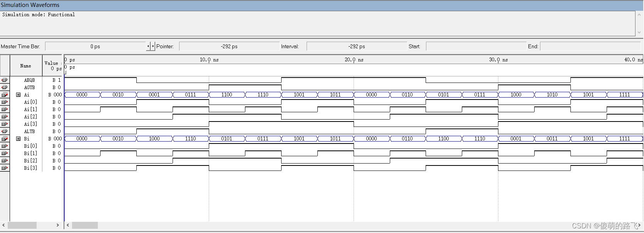644x233 pixels.
Task: Click the name panel scrollbar right arrow
Action: point(58,225)
